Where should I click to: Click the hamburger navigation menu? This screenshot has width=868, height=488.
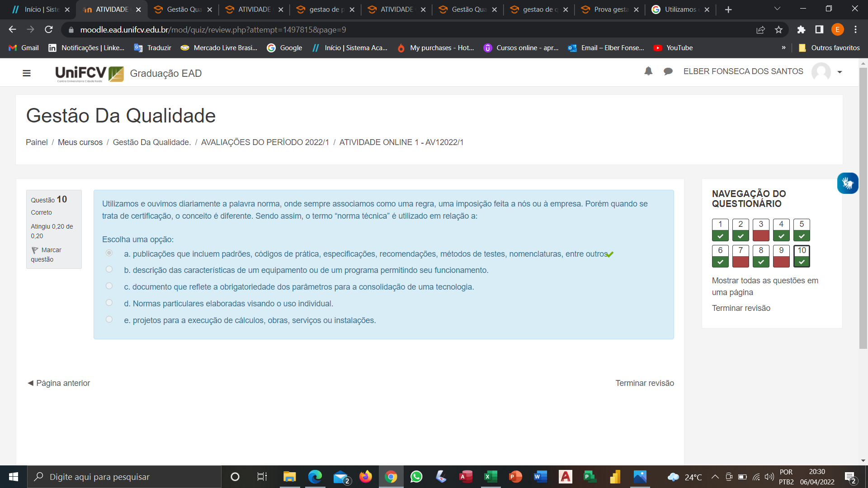[x=27, y=73]
